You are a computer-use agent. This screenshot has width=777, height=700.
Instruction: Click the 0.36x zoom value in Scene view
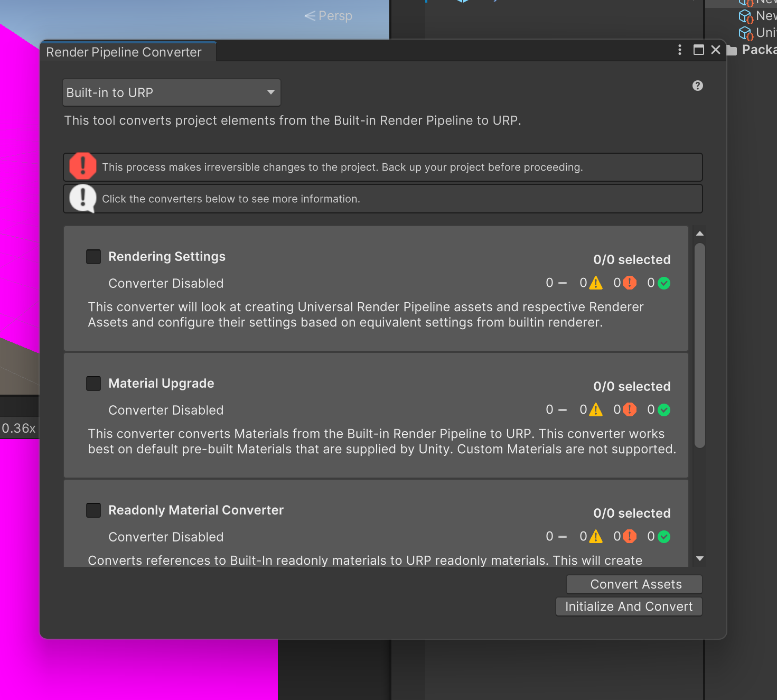[x=19, y=428]
